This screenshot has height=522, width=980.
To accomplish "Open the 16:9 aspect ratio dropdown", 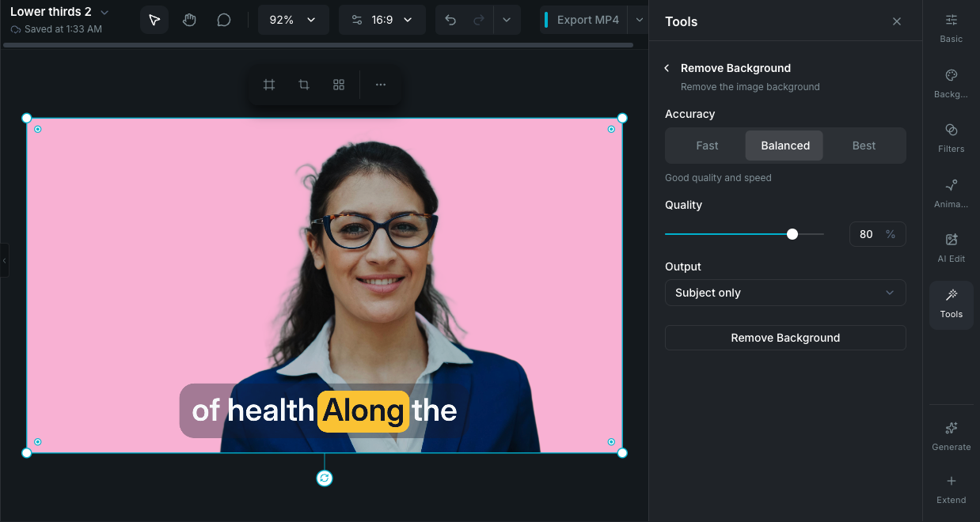I will point(382,20).
